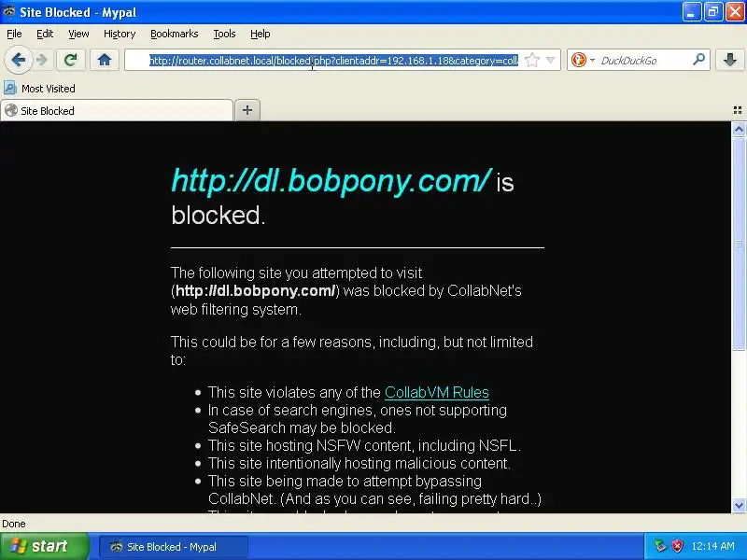Click Site Blocked - Mypal taskbar button

click(x=174, y=547)
